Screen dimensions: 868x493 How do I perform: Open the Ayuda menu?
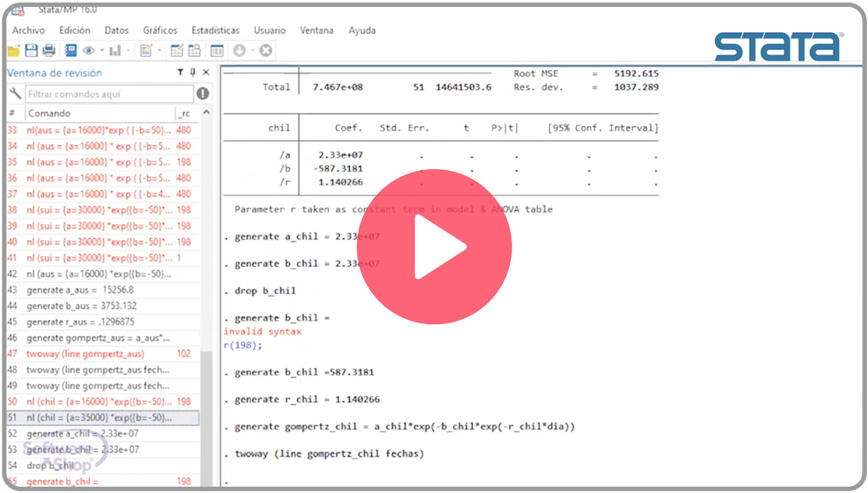pos(362,30)
